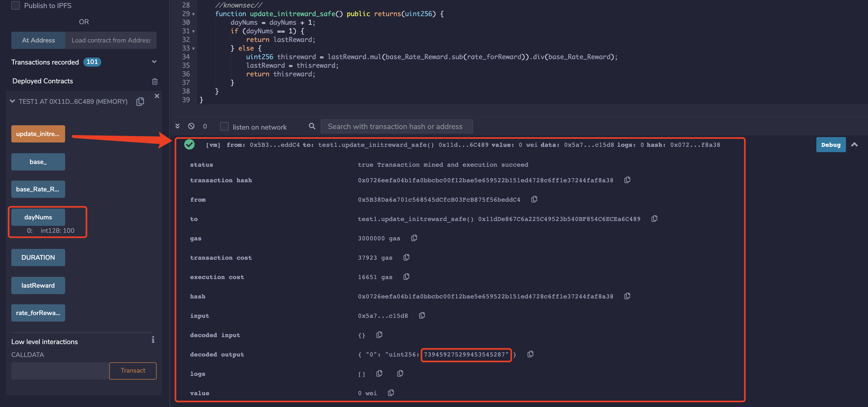Focus the transaction hash search field
The height and width of the screenshot is (407, 868).
pos(396,127)
